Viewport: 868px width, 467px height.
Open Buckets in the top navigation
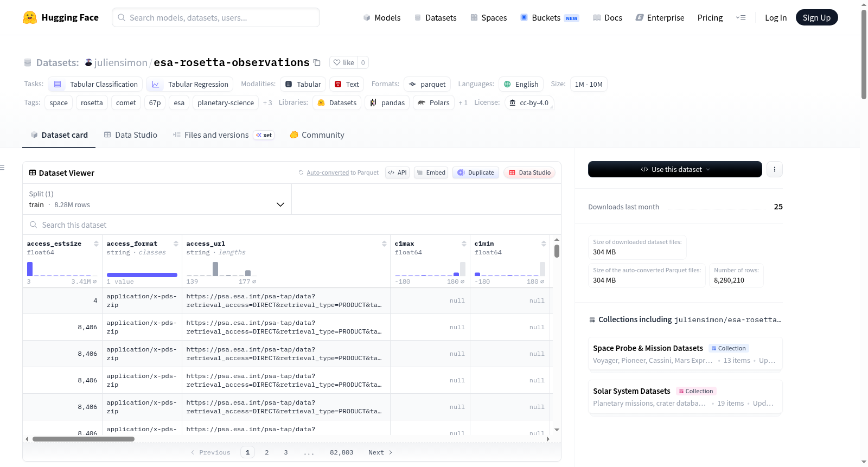pos(550,17)
